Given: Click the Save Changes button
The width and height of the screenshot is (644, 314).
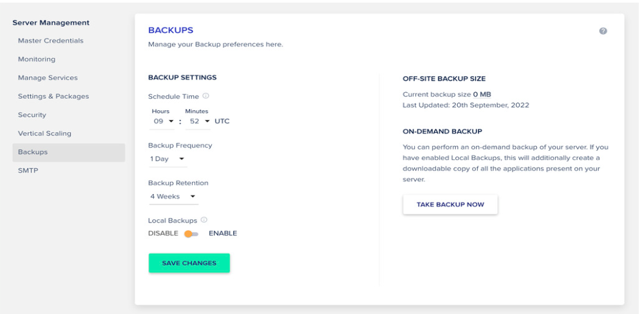Looking at the screenshot, I should 189,263.
